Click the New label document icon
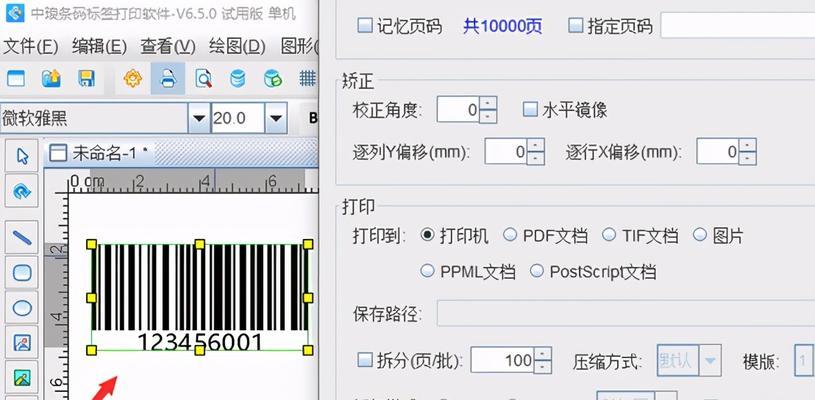Image resolution: width=815 pixels, height=400 pixels. point(16,79)
